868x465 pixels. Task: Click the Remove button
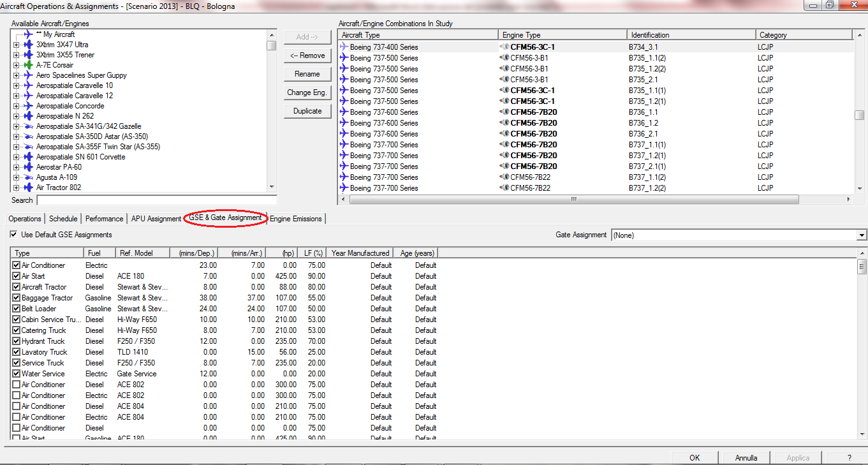click(307, 55)
